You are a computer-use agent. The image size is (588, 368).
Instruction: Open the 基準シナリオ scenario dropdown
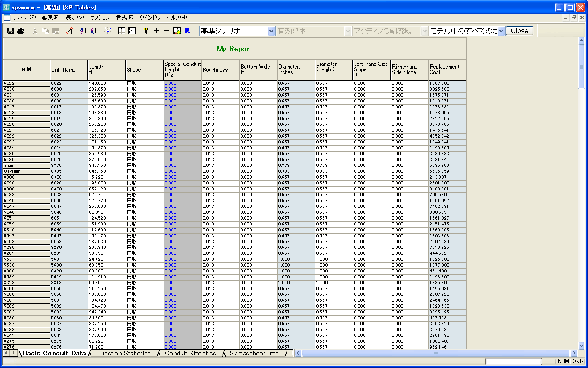coord(271,31)
